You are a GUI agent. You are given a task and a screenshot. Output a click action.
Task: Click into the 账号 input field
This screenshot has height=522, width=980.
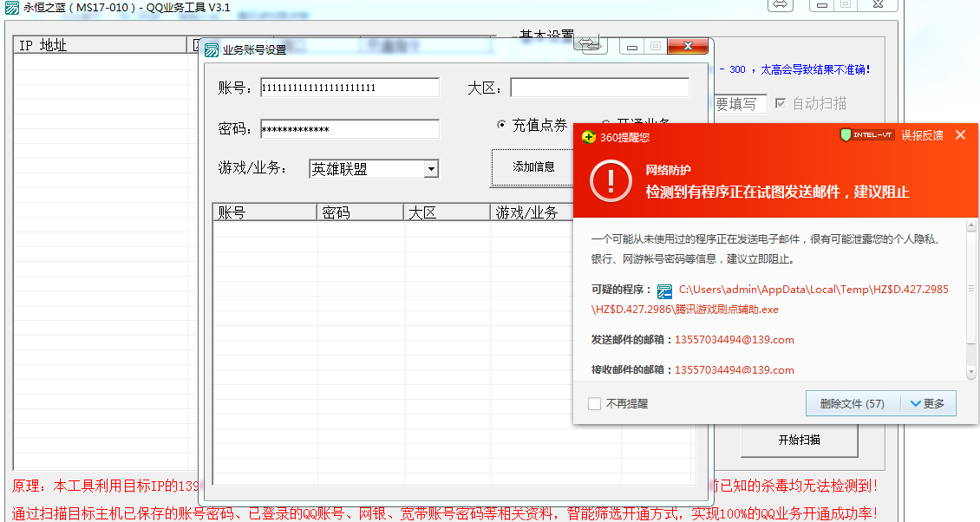[350, 88]
